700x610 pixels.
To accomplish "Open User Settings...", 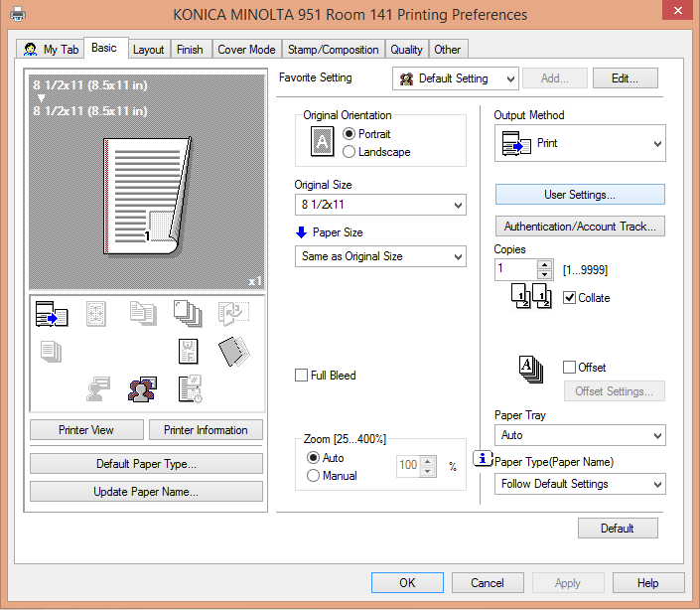I will coord(580,195).
